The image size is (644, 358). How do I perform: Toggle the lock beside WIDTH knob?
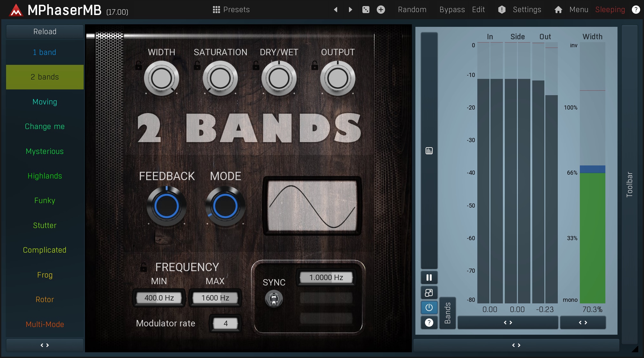(138, 65)
